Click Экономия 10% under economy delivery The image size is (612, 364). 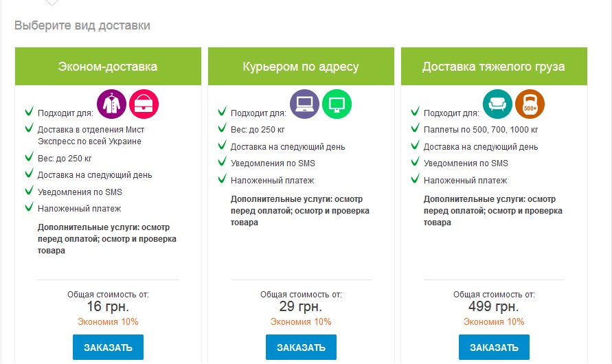(x=108, y=322)
